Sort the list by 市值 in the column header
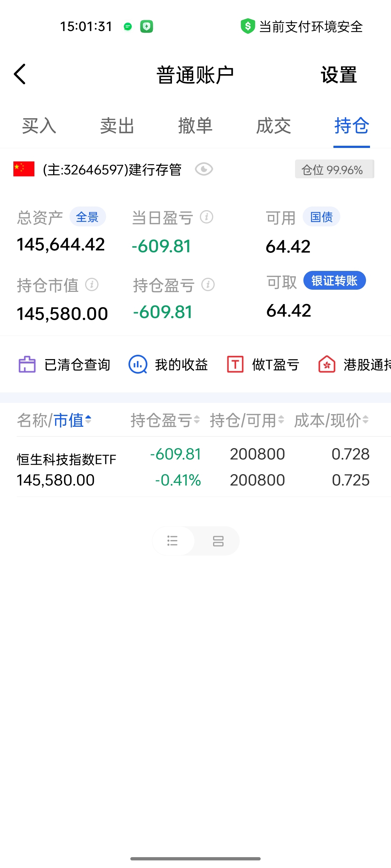The width and height of the screenshot is (391, 868). (72, 420)
